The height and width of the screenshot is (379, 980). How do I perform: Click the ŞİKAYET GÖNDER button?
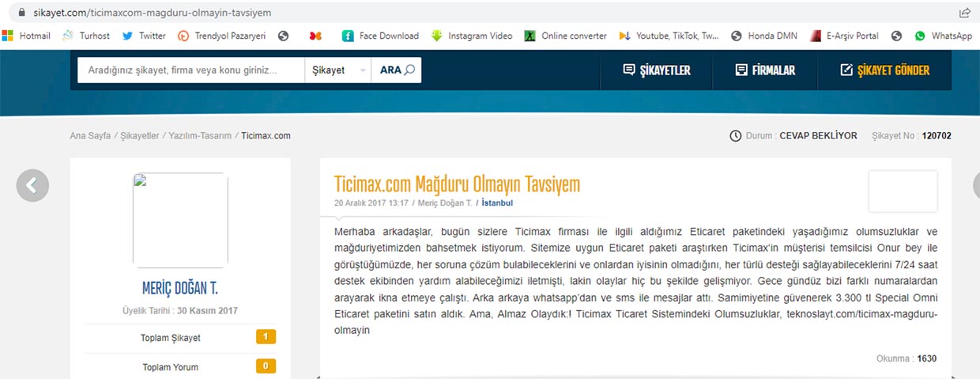click(884, 70)
